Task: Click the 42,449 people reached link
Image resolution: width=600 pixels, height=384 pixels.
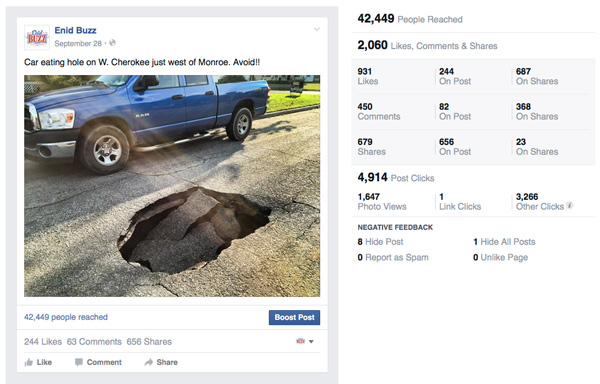Action: [66, 317]
